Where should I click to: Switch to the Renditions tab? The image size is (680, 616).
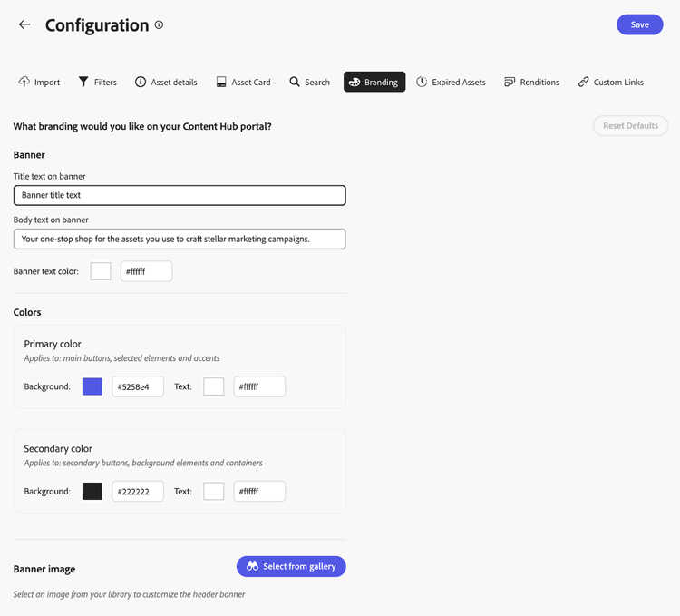(531, 82)
